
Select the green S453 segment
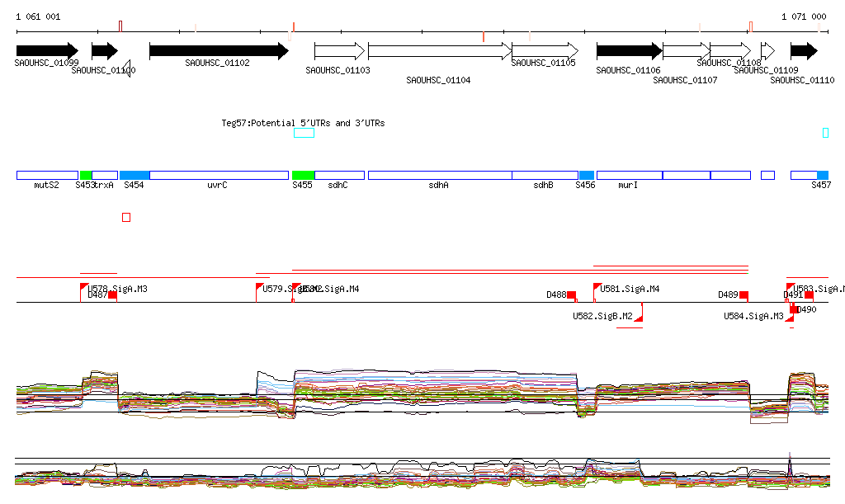point(86,175)
